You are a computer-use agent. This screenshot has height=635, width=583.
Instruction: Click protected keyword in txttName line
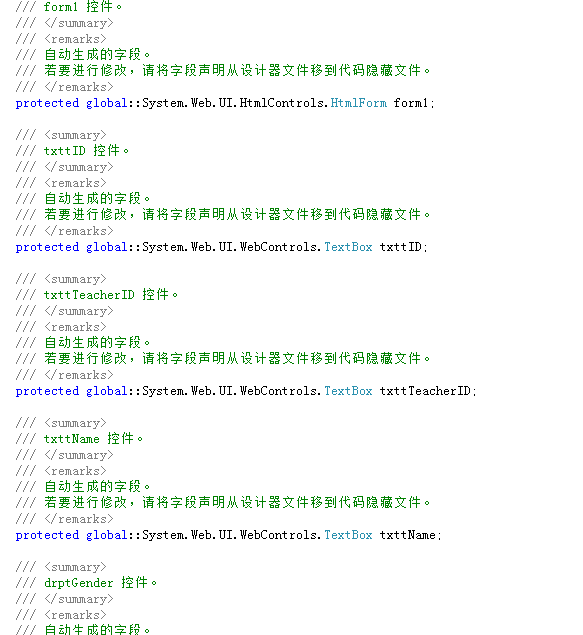click(47, 535)
